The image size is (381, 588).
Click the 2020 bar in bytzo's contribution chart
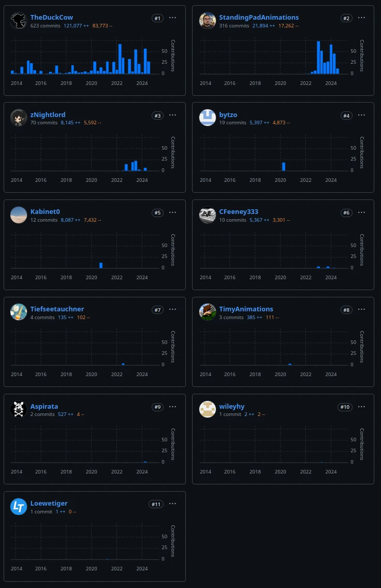click(x=284, y=166)
